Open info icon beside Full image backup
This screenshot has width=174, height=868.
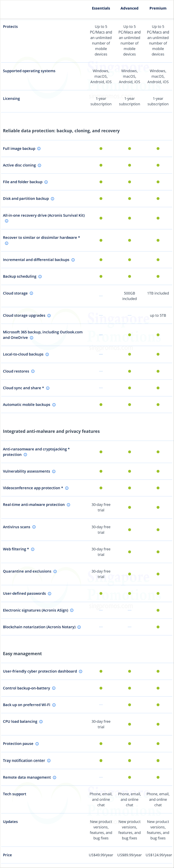[39, 149]
